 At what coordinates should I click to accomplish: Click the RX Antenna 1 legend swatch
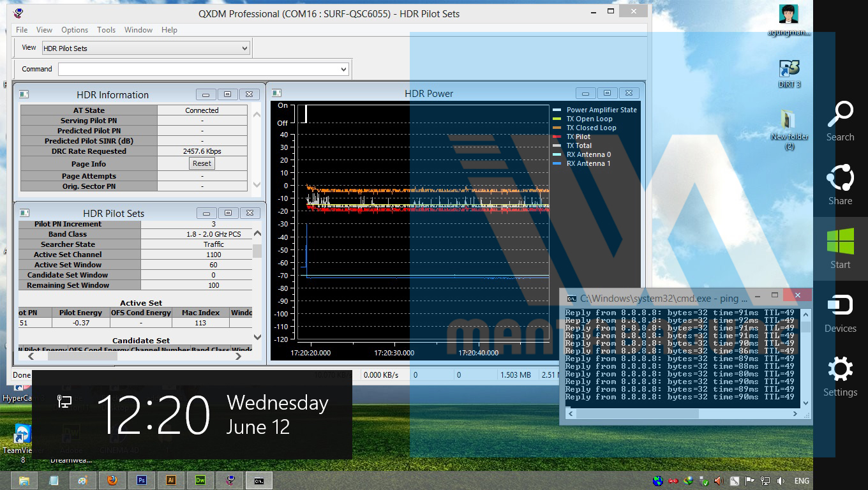[557, 163]
